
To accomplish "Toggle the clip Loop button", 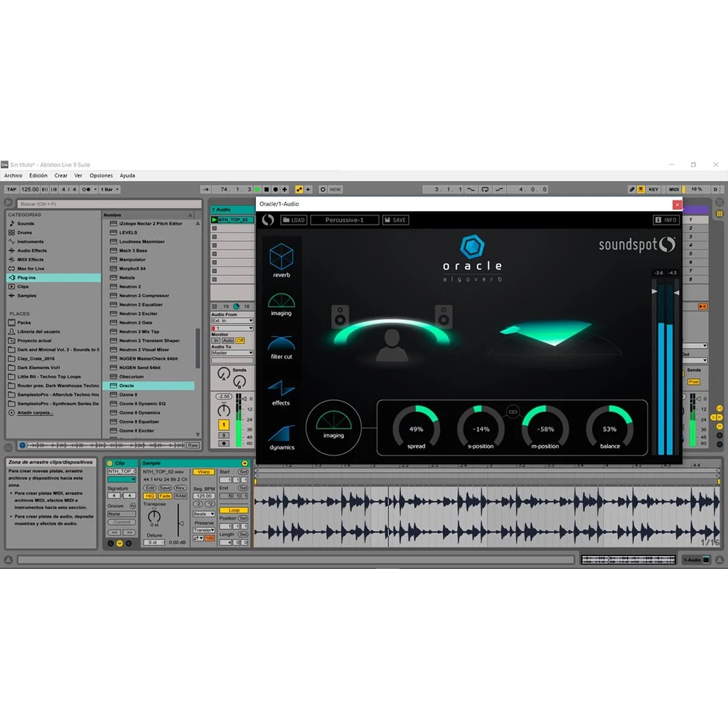I will (x=234, y=510).
